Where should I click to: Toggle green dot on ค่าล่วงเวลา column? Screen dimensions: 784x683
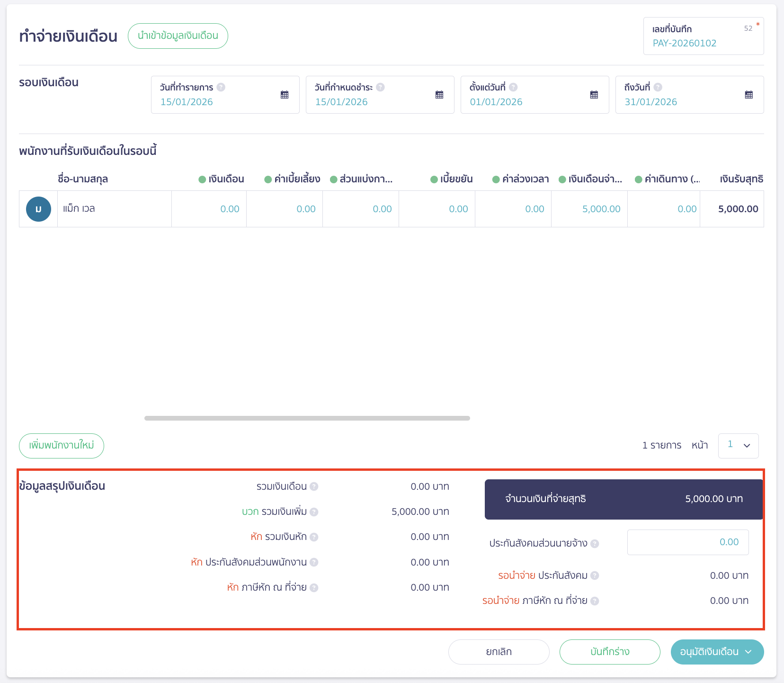click(x=496, y=180)
